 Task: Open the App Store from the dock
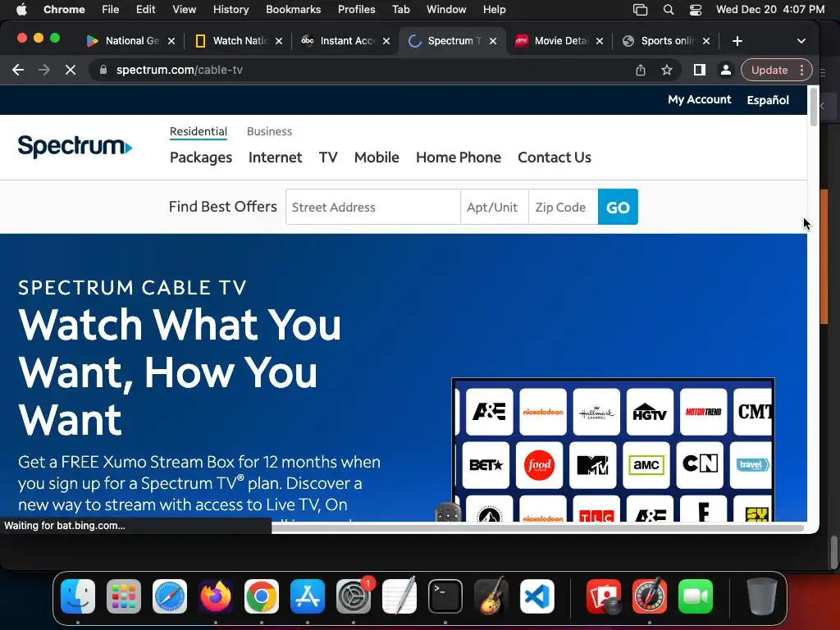[x=308, y=596]
